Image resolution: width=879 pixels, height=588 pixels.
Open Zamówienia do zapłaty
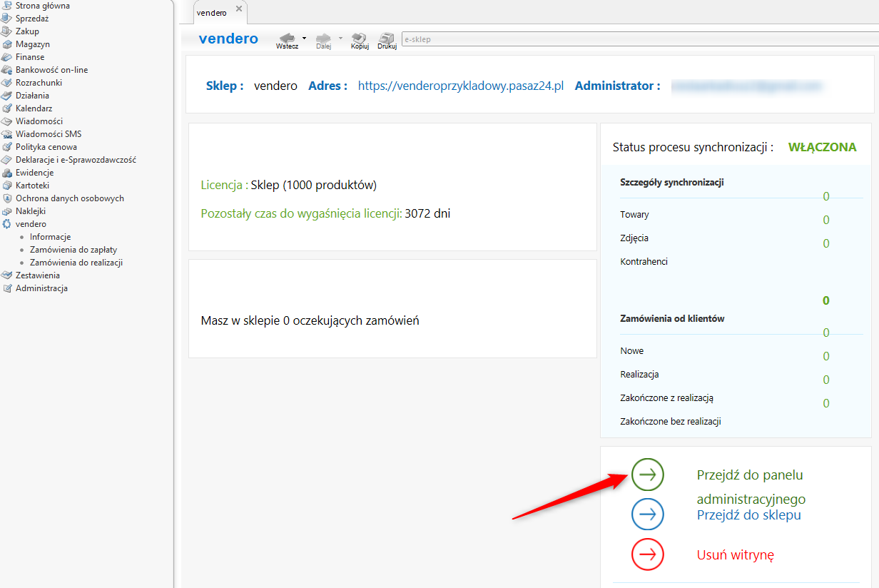click(x=73, y=250)
